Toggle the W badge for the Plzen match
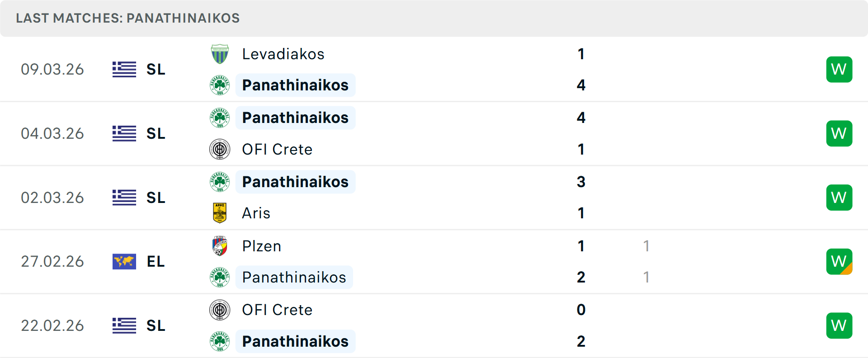 tap(839, 261)
